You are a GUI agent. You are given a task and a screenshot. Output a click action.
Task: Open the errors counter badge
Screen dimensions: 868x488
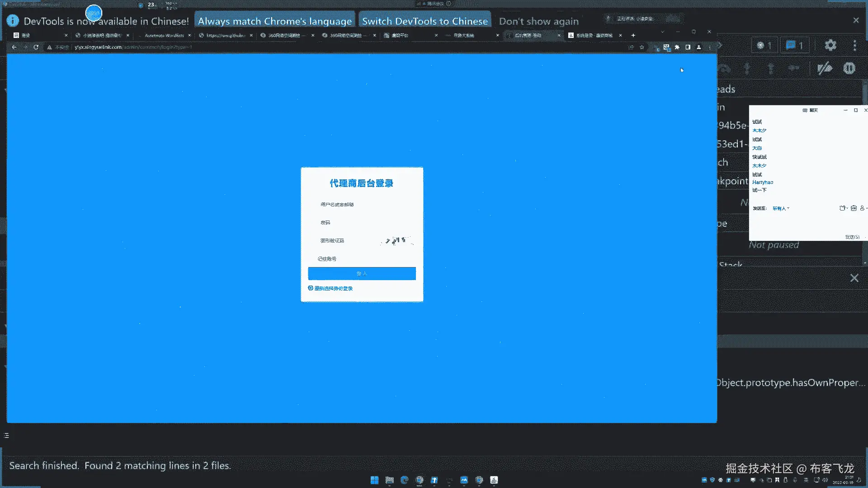tap(764, 45)
